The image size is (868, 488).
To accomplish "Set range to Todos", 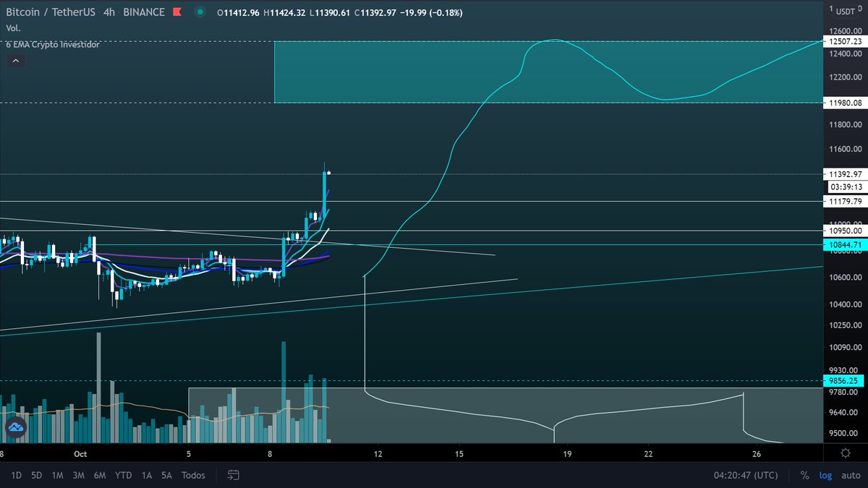I will click(x=193, y=475).
